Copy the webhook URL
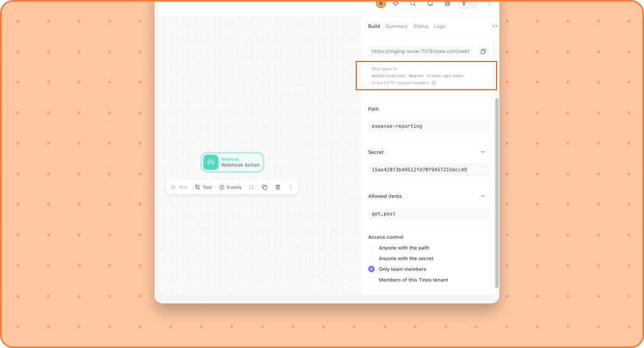The height and width of the screenshot is (348, 644). [483, 51]
